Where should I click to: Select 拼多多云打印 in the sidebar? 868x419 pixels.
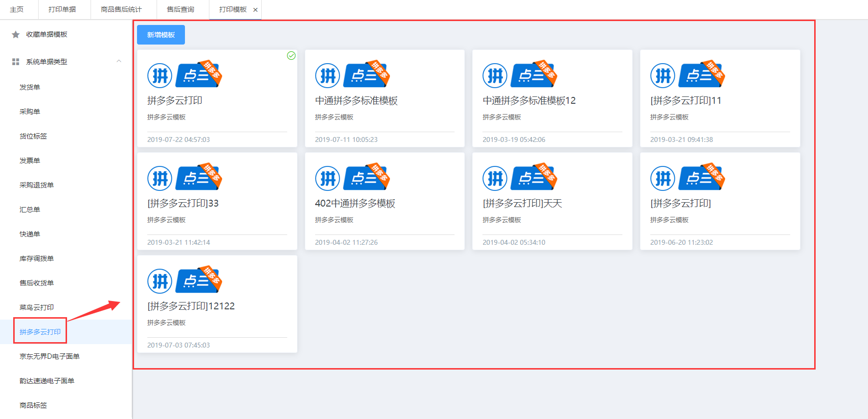pyautogui.click(x=40, y=332)
